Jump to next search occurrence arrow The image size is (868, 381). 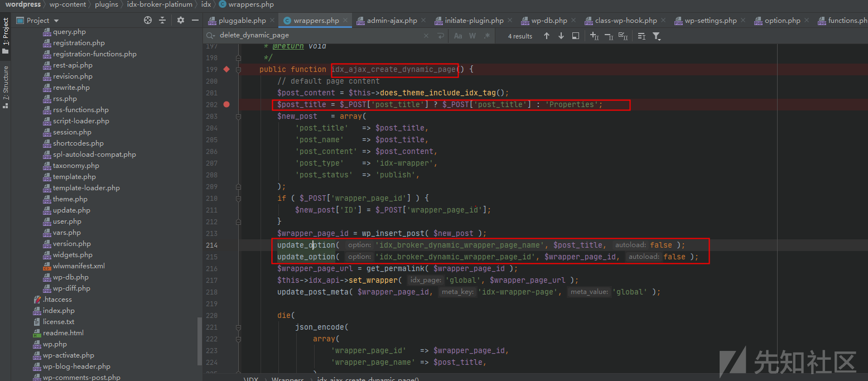click(561, 36)
